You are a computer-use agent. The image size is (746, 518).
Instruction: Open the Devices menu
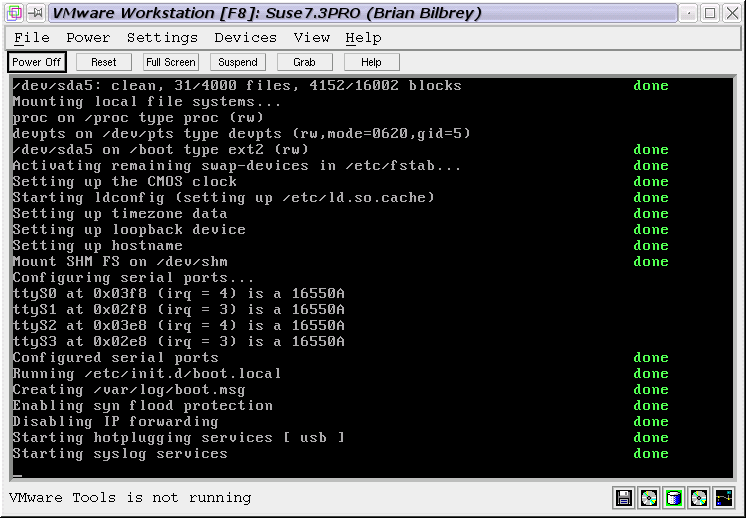point(245,38)
